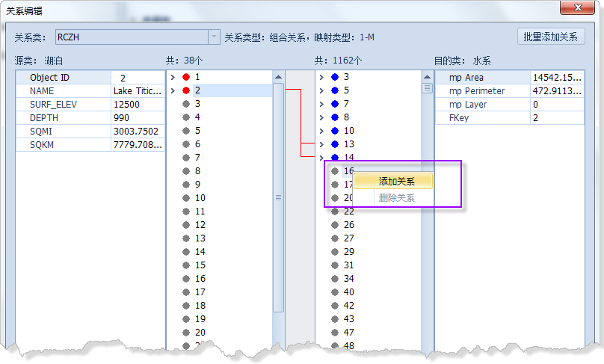Screen dimensions: 604x364
Task: Select source item 12 in the list
Action: tap(200, 225)
